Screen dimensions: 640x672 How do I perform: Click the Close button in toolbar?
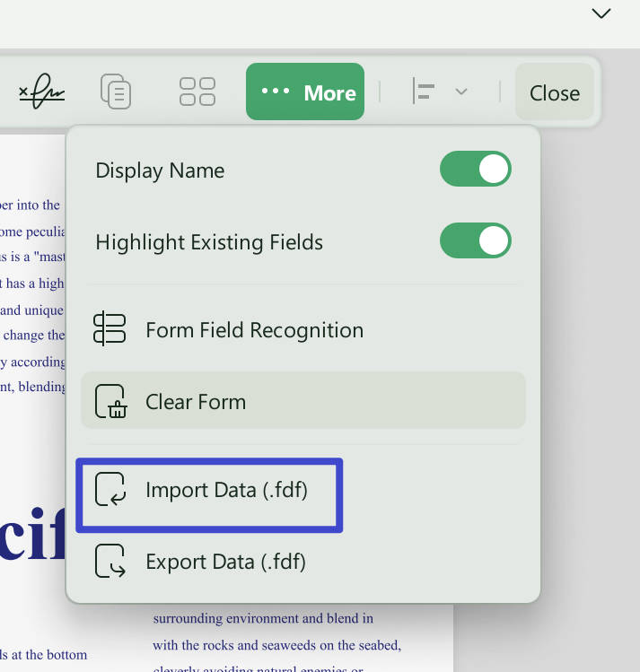pos(554,92)
